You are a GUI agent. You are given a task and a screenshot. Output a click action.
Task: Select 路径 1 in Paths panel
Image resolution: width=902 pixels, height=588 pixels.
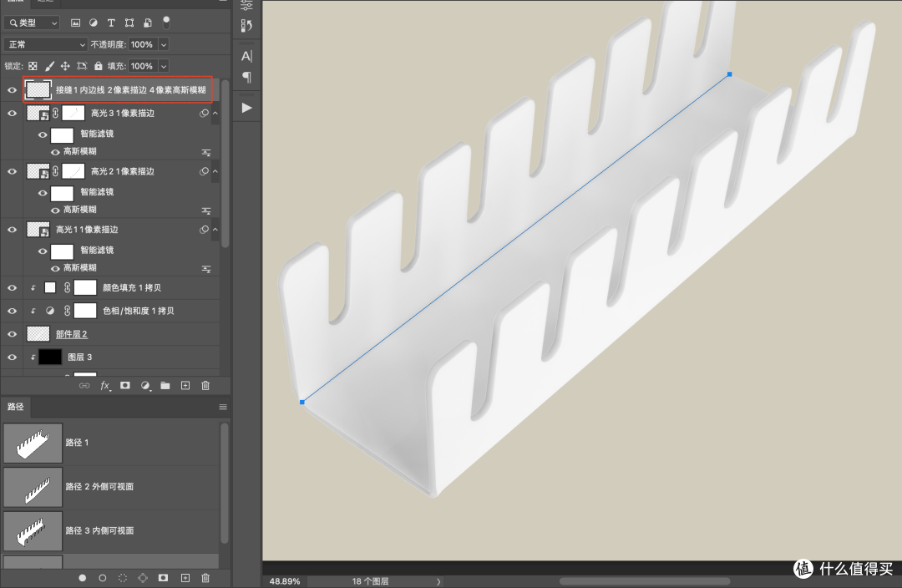(110, 443)
